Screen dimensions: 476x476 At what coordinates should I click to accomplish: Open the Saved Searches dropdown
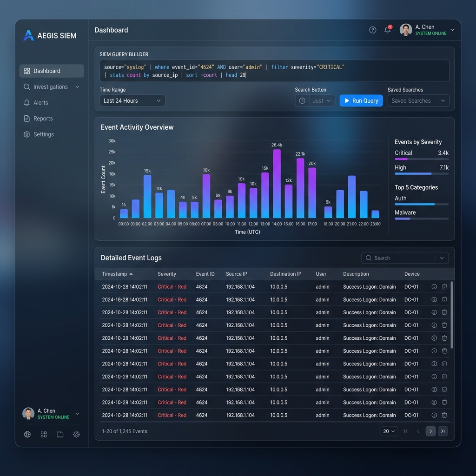click(x=418, y=101)
